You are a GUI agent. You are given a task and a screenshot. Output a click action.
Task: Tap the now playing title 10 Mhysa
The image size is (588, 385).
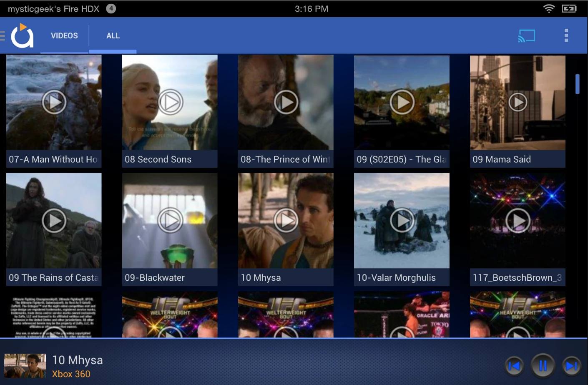pos(78,360)
